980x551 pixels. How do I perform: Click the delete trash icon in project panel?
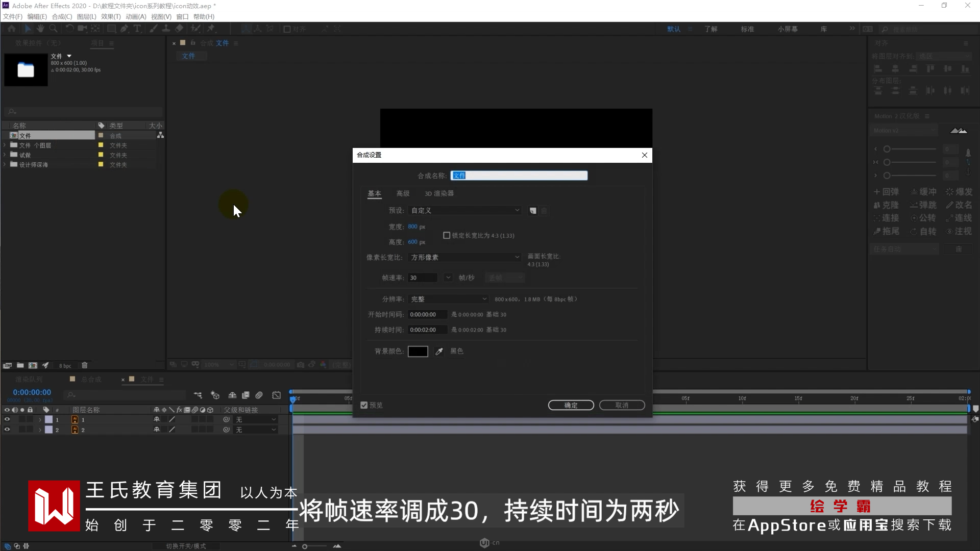point(85,365)
